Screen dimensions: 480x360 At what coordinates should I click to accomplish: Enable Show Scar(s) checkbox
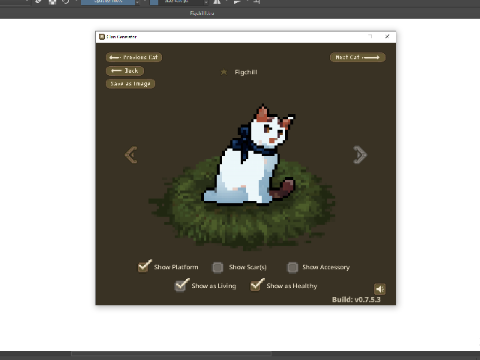click(218, 267)
